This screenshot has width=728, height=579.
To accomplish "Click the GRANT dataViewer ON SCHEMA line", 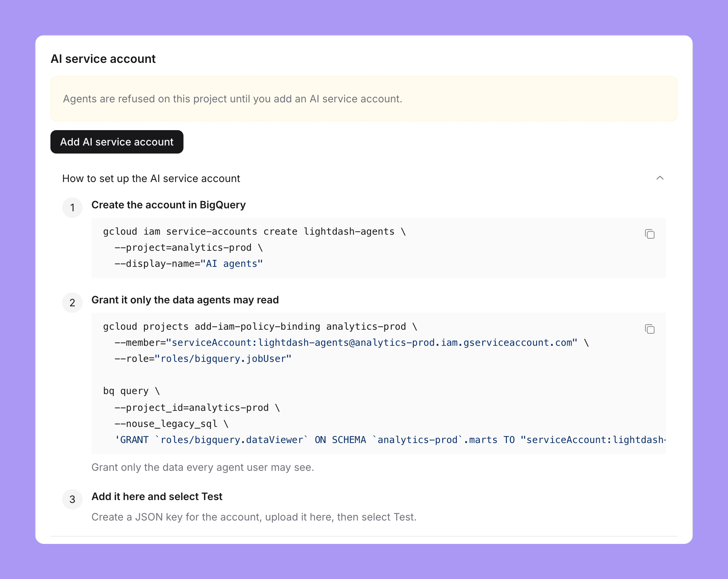I will [390, 440].
